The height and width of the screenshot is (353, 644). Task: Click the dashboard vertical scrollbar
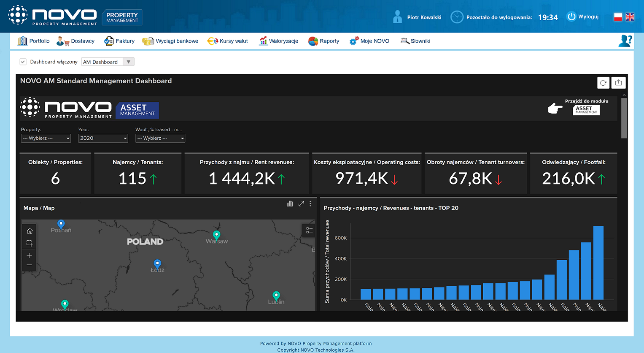[x=624, y=118]
